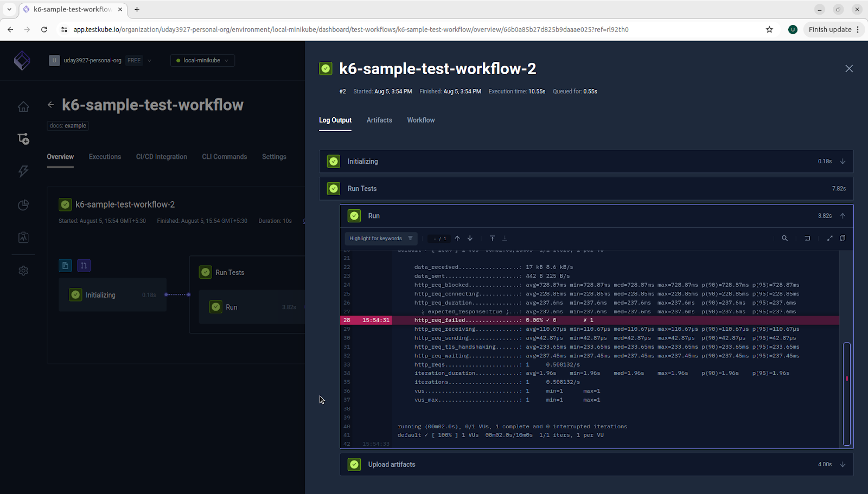Jump to next highlighted keyword match
Screen dimensions: 868x494
[x=470, y=238]
